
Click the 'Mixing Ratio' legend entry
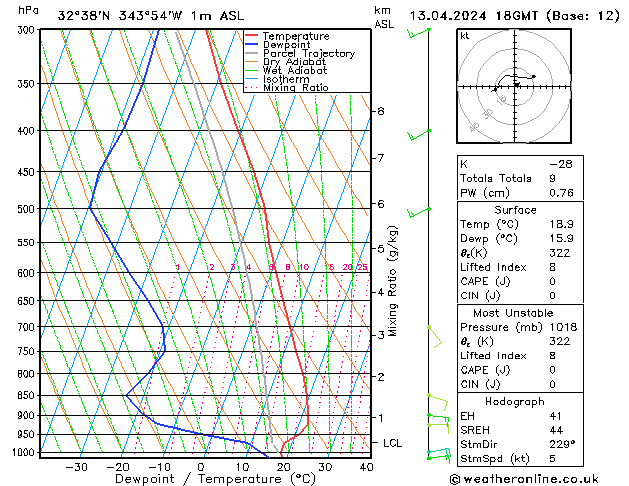[x=296, y=87]
